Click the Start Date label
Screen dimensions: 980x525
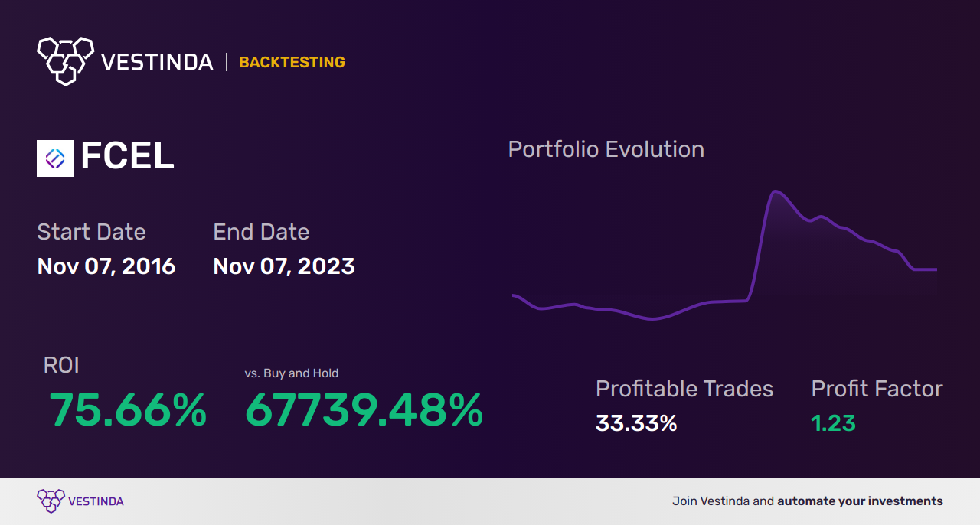(x=91, y=232)
